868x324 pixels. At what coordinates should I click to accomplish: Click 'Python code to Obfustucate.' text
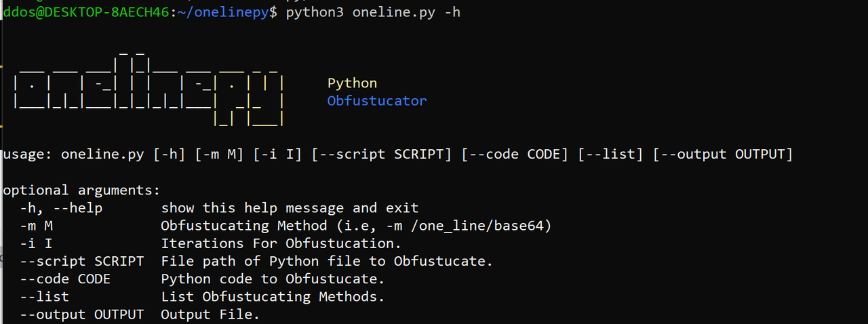(273, 279)
